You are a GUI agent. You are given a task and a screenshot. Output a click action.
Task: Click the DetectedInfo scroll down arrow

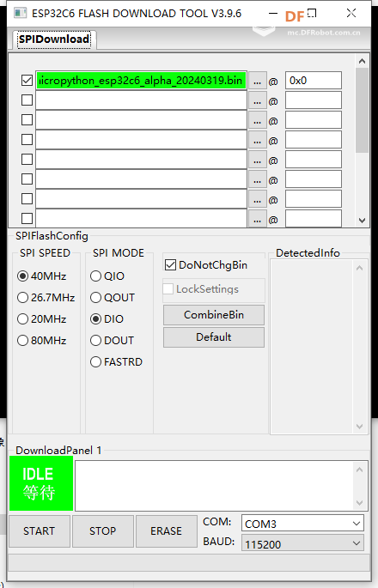360,427
